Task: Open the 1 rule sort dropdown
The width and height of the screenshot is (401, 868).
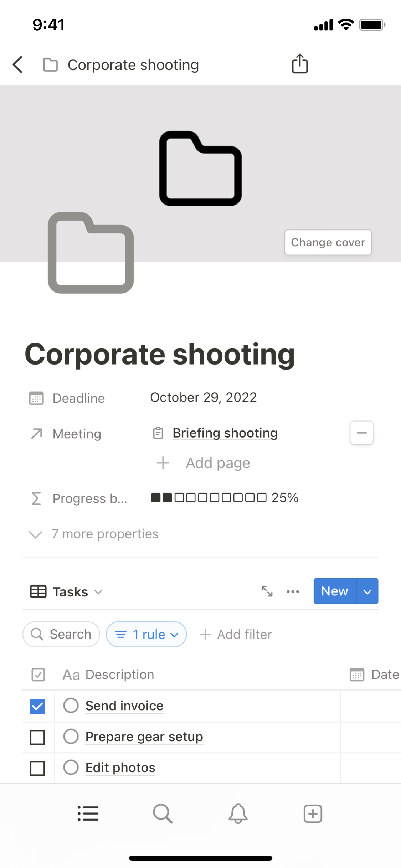Action: pos(146,634)
